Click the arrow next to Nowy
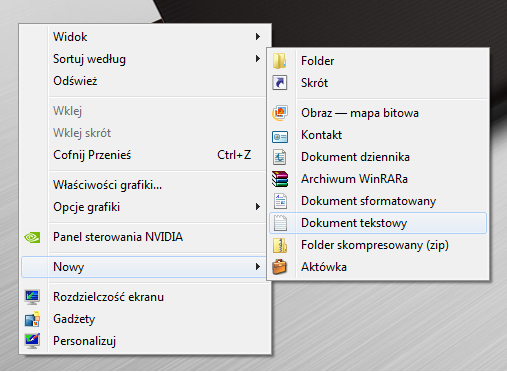This screenshot has width=507, height=372. tap(258, 267)
